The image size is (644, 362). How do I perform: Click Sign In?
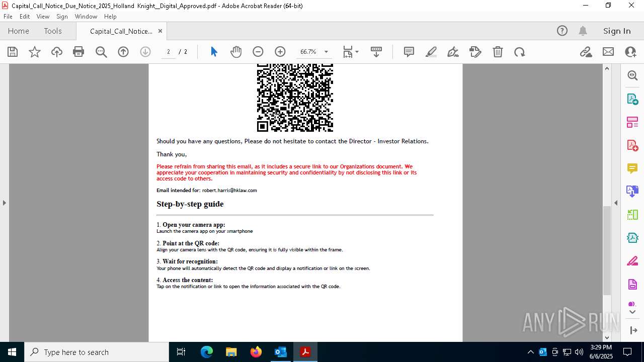point(617,31)
